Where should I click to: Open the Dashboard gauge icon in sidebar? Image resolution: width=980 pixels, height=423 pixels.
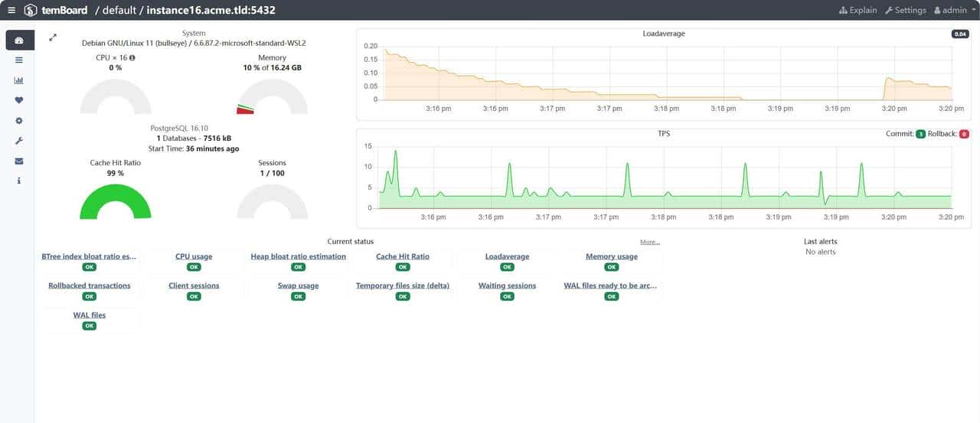coord(19,40)
